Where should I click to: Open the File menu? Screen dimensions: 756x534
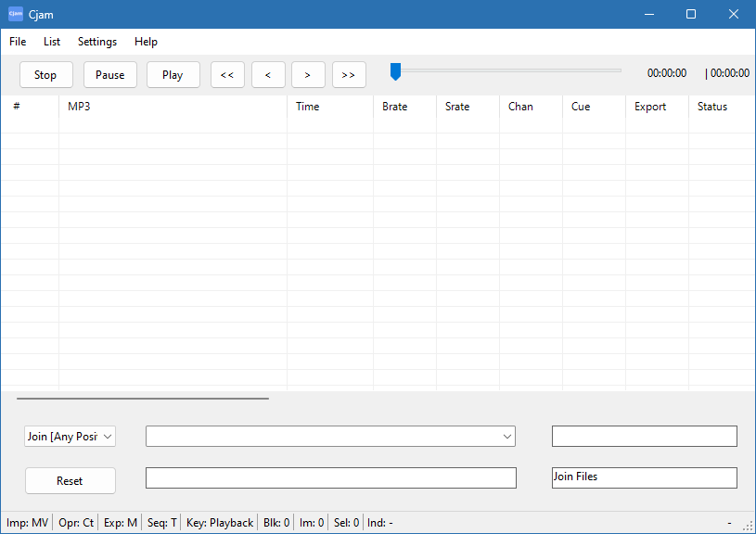17,41
